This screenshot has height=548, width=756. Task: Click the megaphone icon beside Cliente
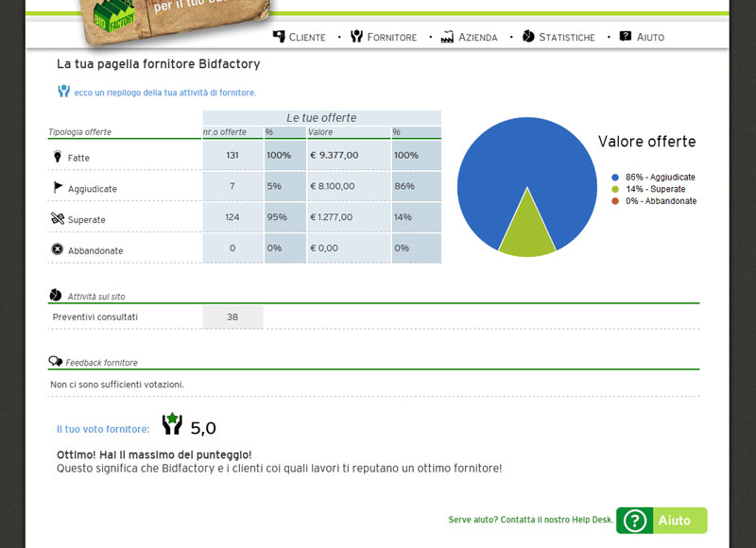coord(279,36)
